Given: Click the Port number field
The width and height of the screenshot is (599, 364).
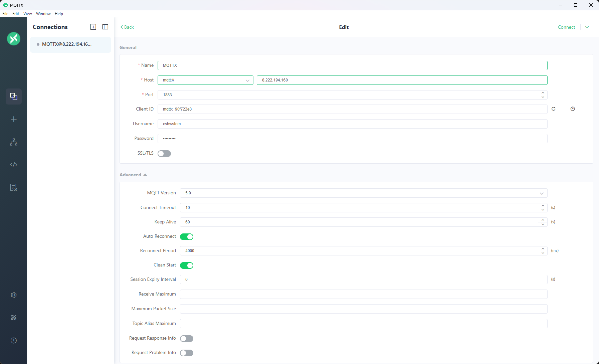Looking at the screenshot, I should point(348,95).
